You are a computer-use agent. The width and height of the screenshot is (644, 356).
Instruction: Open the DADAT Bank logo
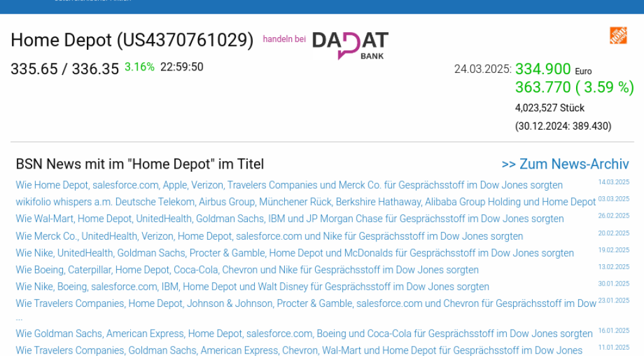[x=350, y=45]
